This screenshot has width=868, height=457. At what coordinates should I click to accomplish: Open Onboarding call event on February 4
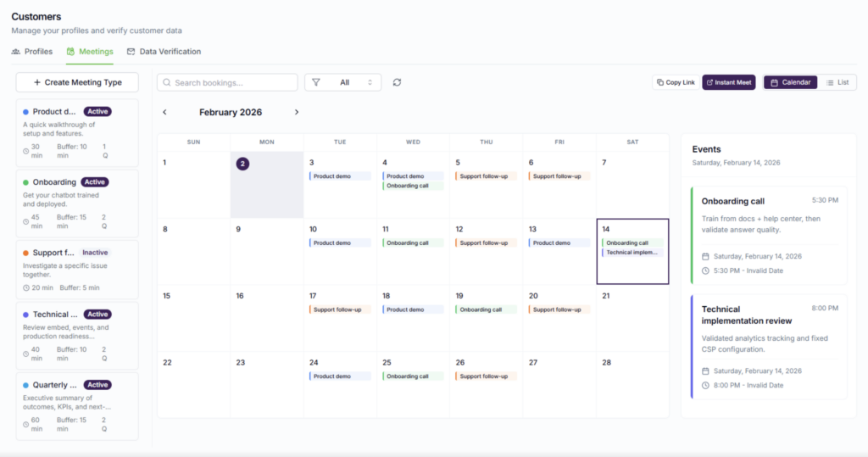[413, 187]
